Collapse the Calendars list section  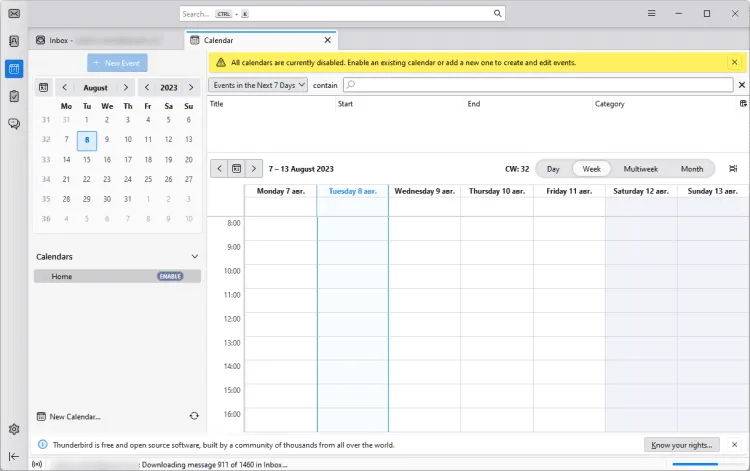click(x=195, y=256)
